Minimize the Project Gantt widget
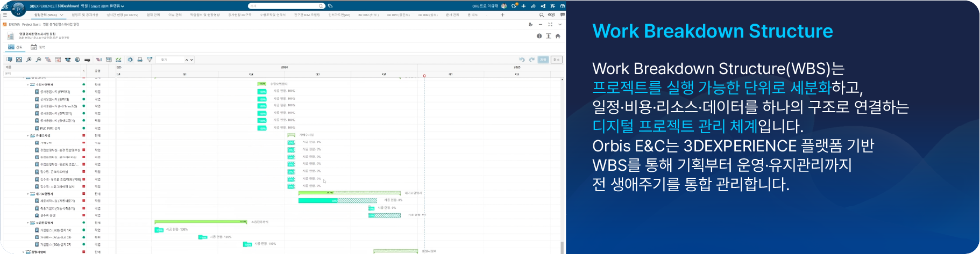This screenshot has height=254, width=980. pyautogui.click(x=541, y=24)
